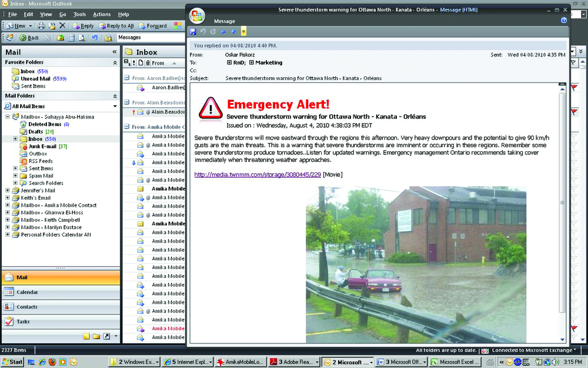
Task: Save the message using the floppy disk icon
Action: (x=193, y=31)
